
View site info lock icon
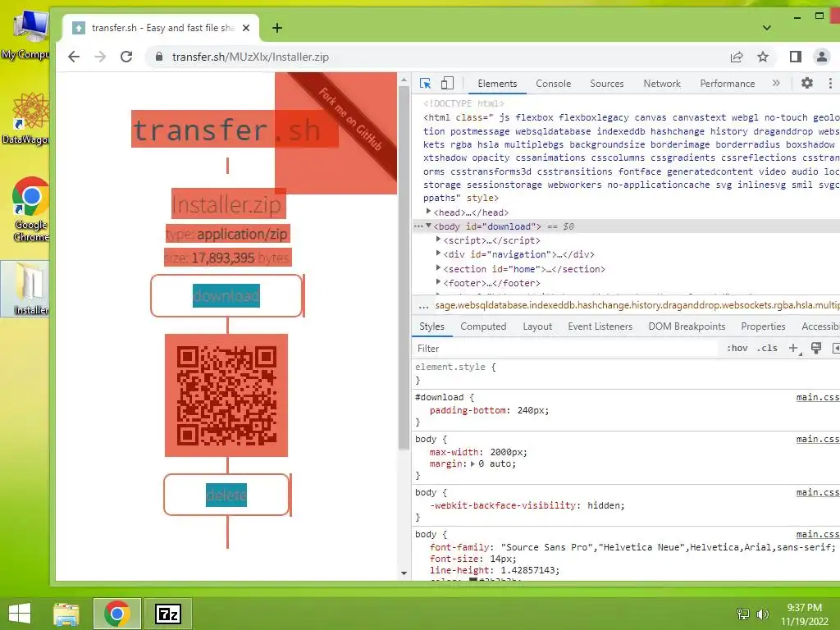tap(159, 57)
